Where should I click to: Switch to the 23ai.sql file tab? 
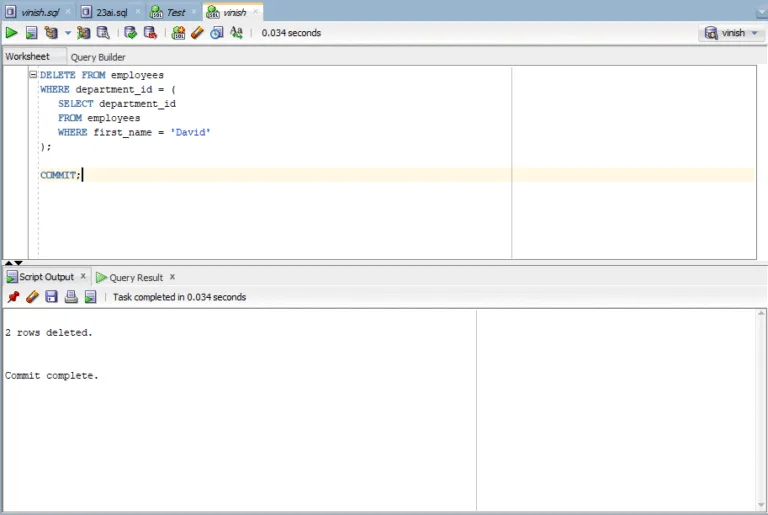click(x=112, y=12)
